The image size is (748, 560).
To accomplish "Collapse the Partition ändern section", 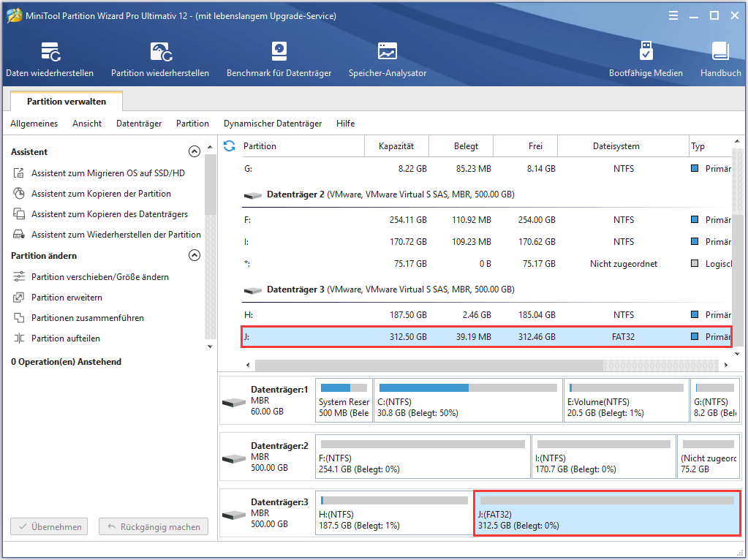I will click(194, 255).
